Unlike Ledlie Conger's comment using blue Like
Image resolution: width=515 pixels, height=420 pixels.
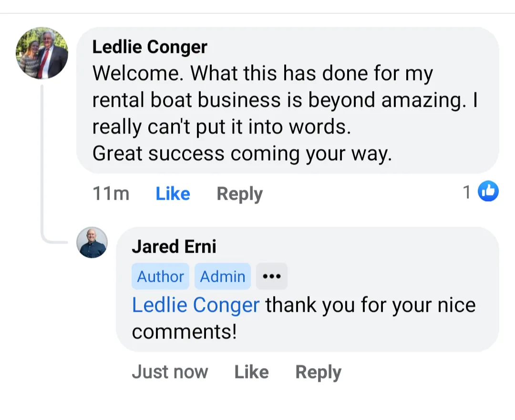pos(173,194)
